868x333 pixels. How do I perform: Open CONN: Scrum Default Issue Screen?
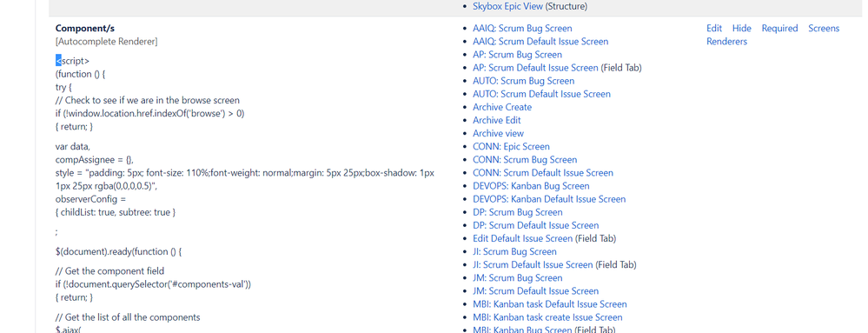pyautogui.click(x=543, y=173)
